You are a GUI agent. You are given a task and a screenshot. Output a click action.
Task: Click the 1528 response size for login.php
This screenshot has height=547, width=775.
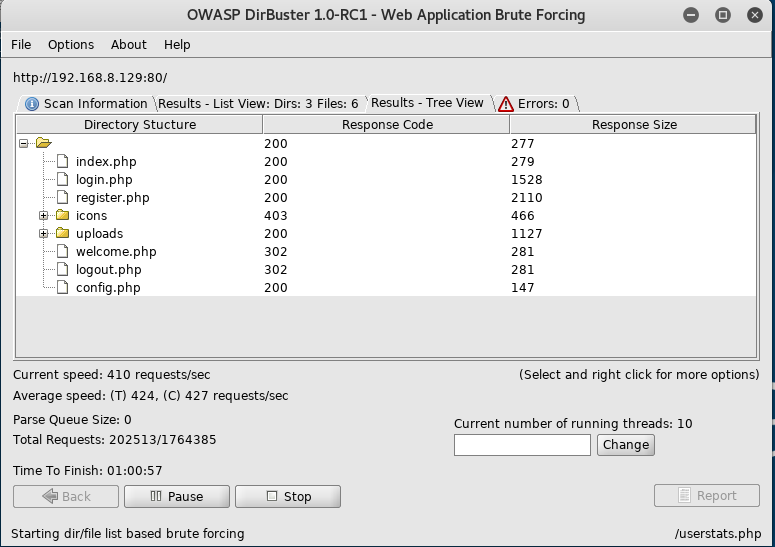526,179
